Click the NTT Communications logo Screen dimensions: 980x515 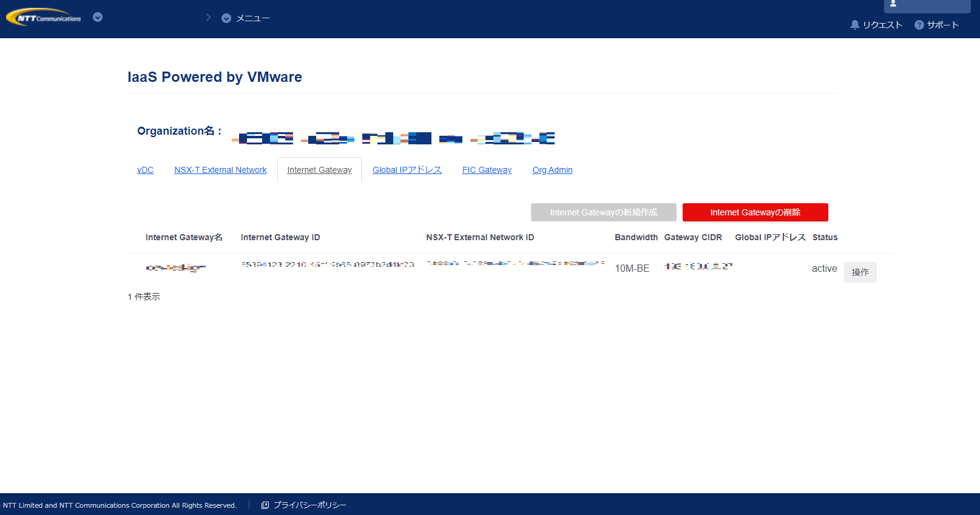click(x=44, y=18)
